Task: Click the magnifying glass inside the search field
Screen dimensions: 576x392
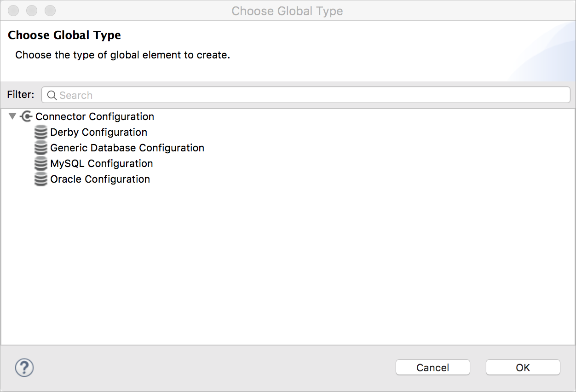Action: coord(52,95)
